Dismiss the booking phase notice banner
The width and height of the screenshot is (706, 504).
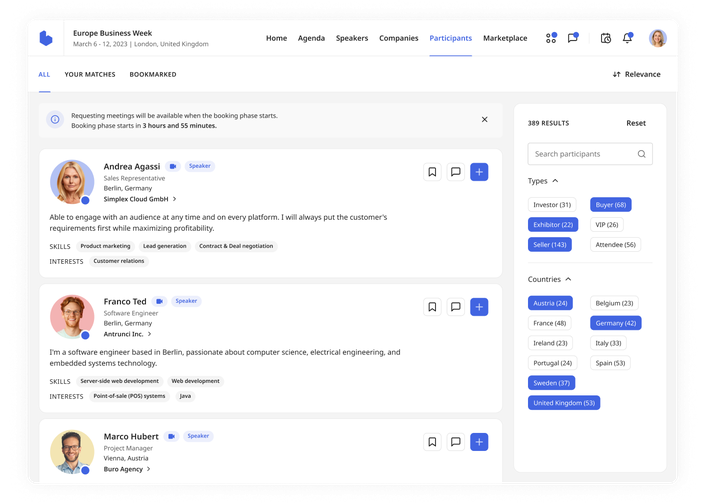click(485, 120)
